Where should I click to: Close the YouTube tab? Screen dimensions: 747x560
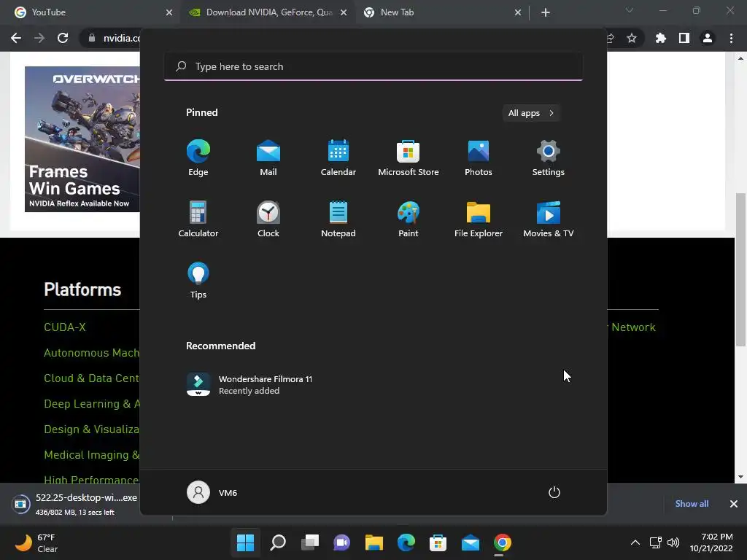[x=169, y=12]
